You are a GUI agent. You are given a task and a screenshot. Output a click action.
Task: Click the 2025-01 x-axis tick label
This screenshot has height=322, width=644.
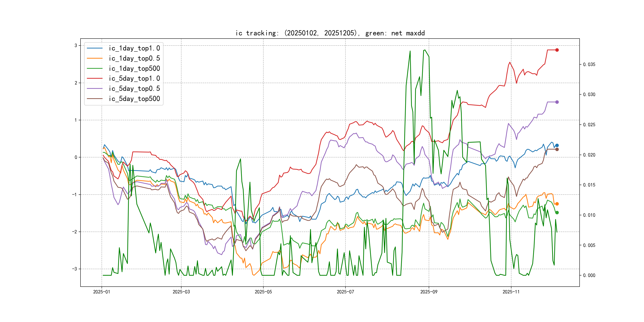click(x=102, y=292)
